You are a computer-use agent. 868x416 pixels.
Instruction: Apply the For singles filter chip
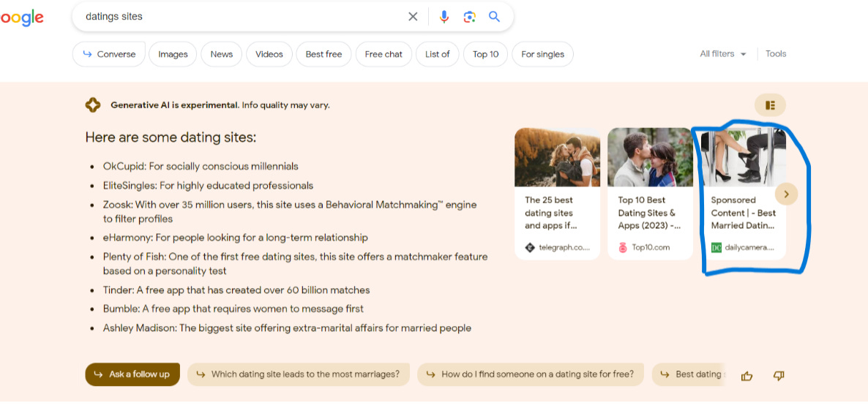(542, 54)
